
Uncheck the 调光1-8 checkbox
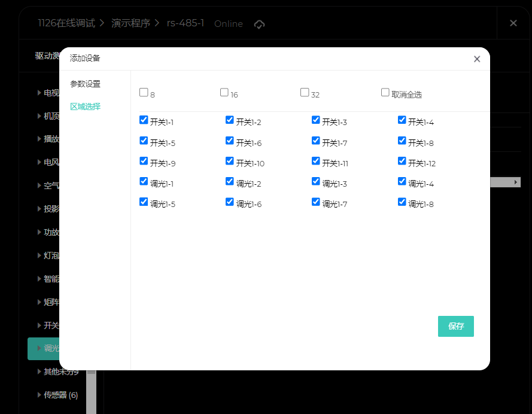click(x=402, y=202)
